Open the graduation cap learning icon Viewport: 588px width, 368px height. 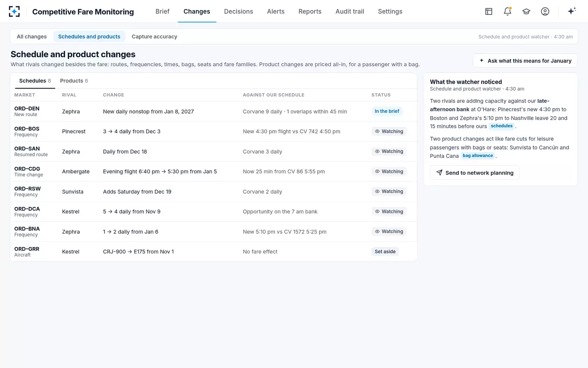526,11
